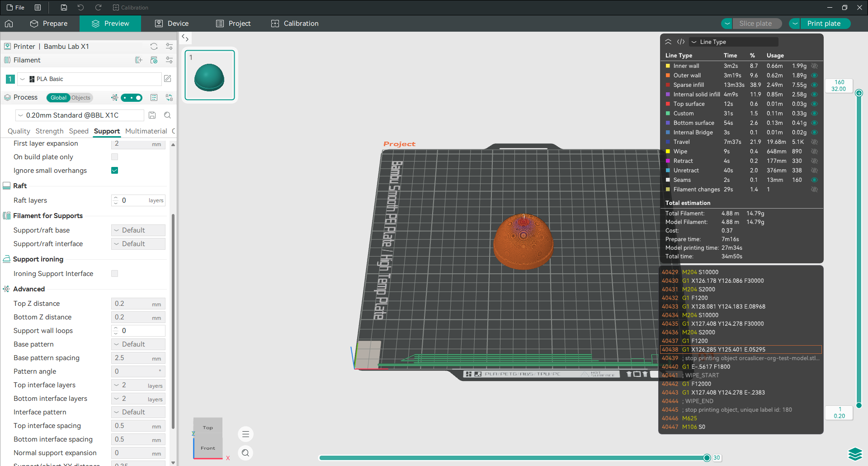This screenshot has width=868, height=466.
Task: Switch to the Project tab
Action: [x=233, y=24]
